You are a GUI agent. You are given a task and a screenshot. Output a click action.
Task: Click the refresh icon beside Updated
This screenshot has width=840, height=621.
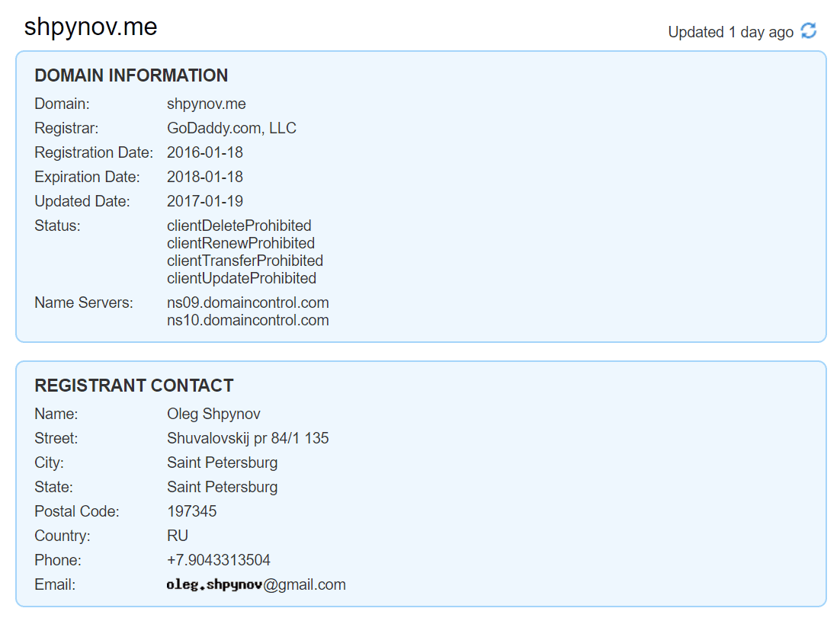[x=809, y=31]
